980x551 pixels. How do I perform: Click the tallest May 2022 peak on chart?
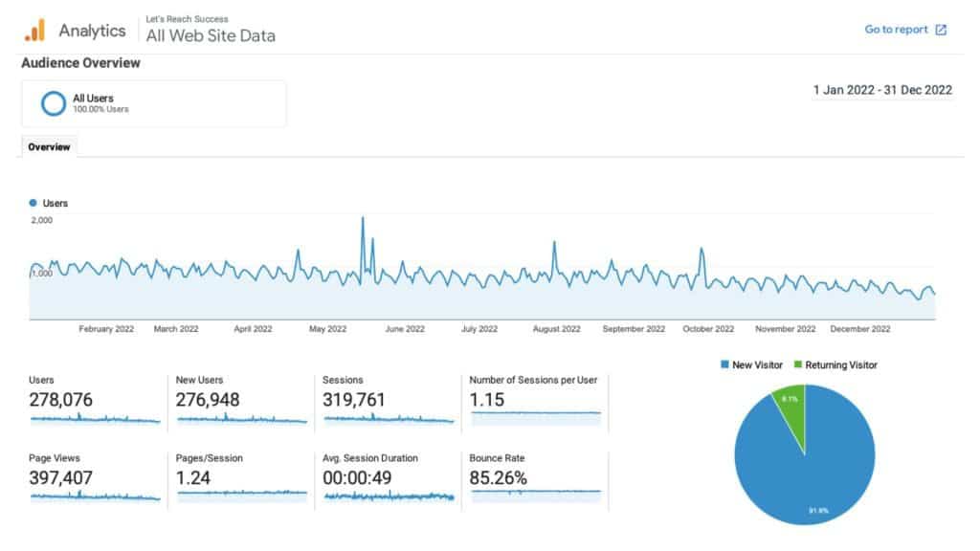tap(363, 219)
